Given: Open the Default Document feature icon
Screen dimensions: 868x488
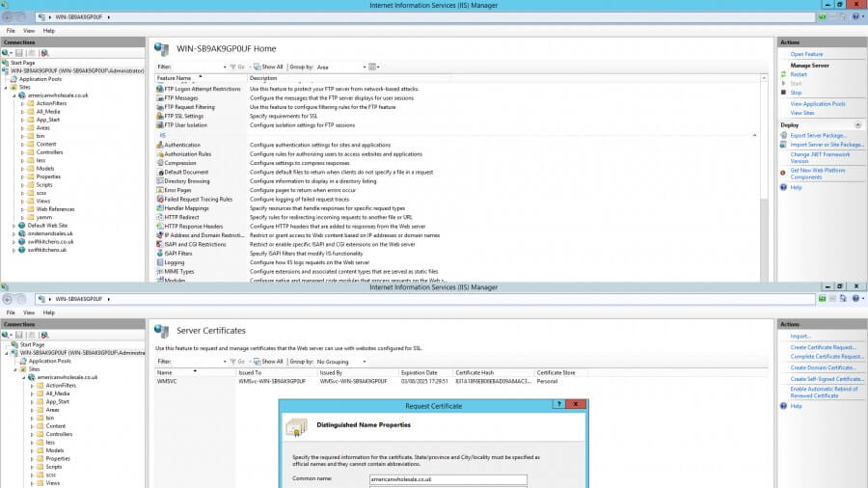Looking at the screenshot, I should tap(158, 172).
